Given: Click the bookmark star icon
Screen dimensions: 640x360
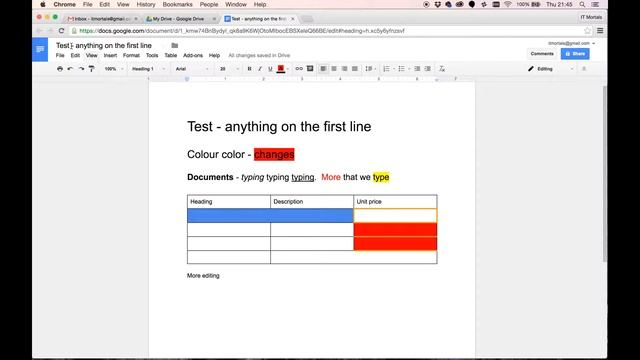Looking at the screenshot, I should point(587,31).
